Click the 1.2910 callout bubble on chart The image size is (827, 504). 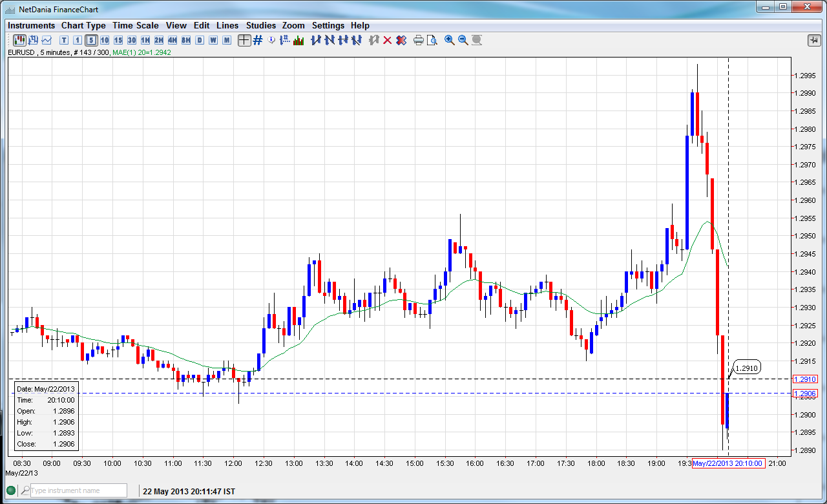click(x=747, y=368)
